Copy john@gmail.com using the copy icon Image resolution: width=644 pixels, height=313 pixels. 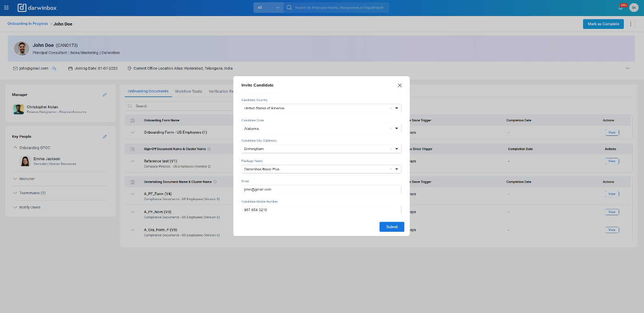tap(54, 68)
